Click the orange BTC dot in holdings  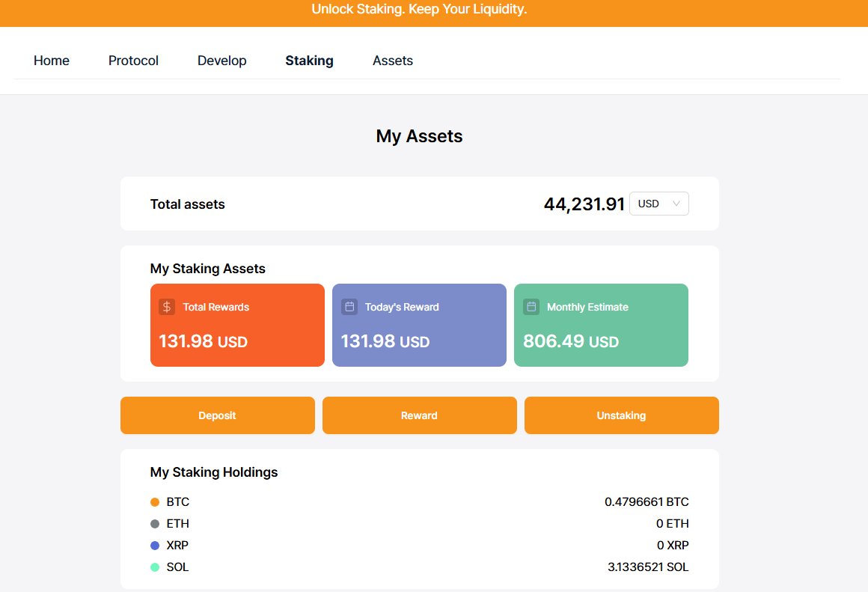155,502
